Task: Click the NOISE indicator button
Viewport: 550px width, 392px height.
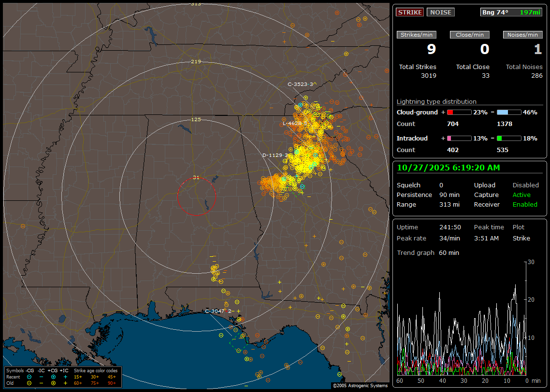Action: 440,12
